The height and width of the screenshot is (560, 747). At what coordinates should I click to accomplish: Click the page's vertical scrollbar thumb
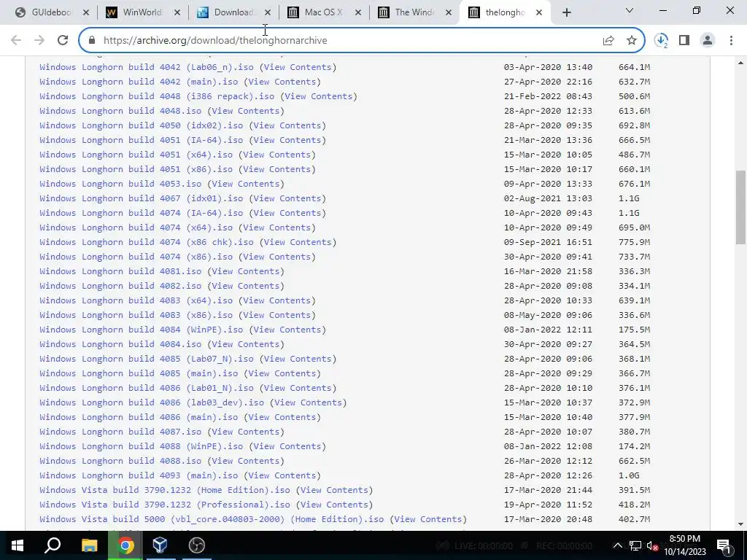[x=740, y=207]
